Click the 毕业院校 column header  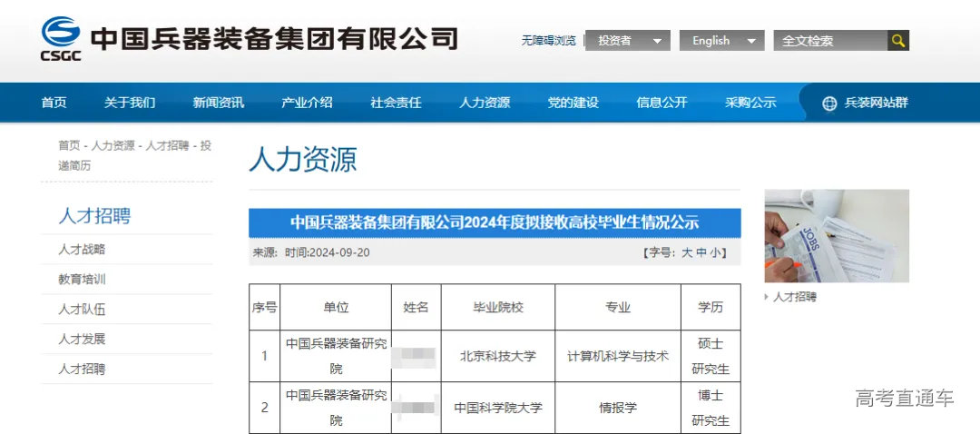498,307
